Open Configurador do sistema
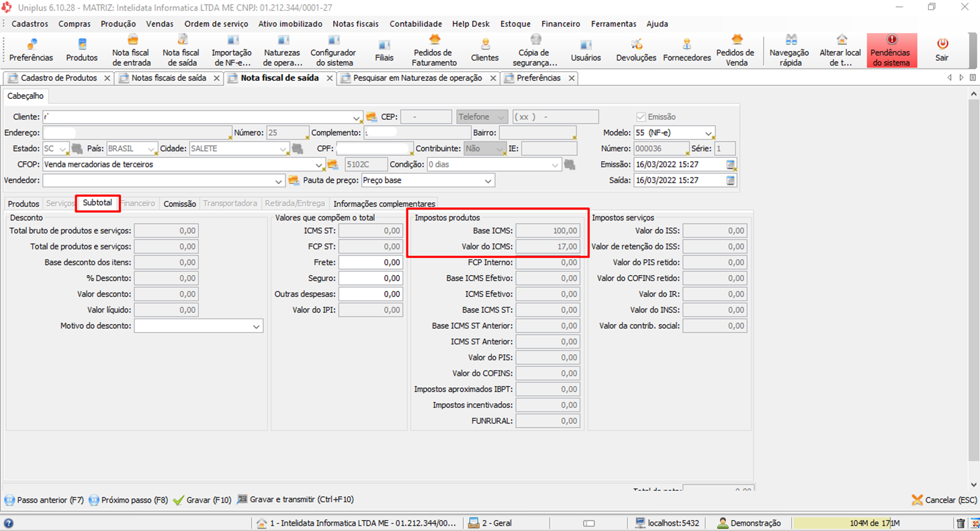Image resolution: width=980 pixels, height=531 pixels. (333, 50)
